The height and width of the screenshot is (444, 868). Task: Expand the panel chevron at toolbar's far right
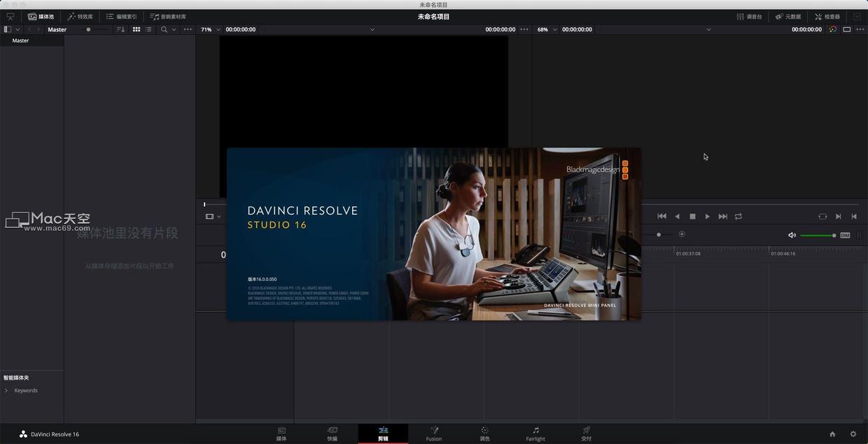(x=857, y=16)
